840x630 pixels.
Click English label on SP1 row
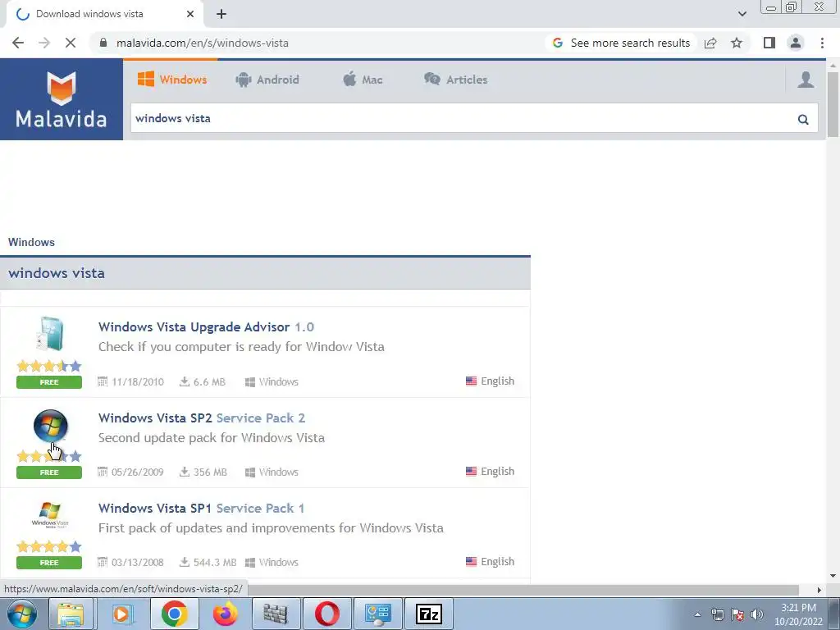(x=497, y=561)
